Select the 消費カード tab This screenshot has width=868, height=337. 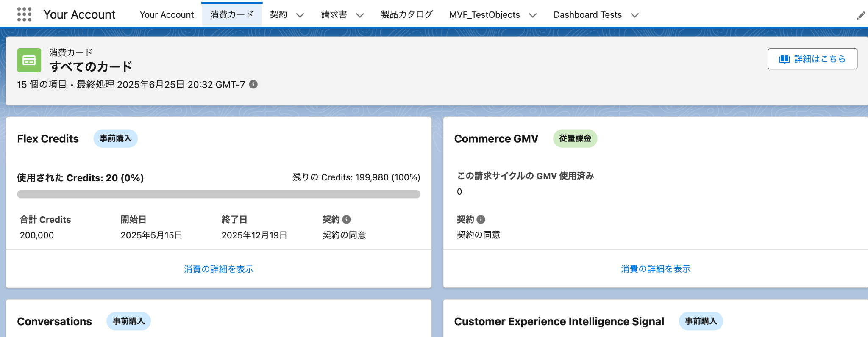(x=231, y=15)
